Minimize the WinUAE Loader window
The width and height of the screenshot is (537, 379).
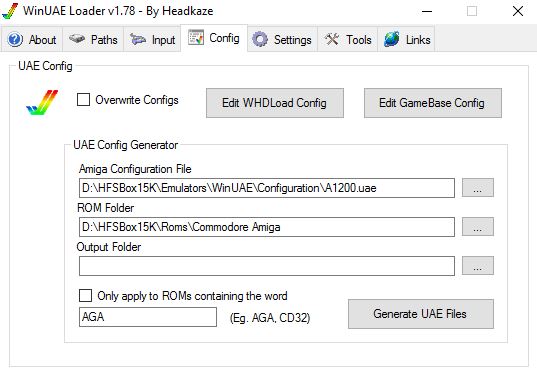[427, 11]
